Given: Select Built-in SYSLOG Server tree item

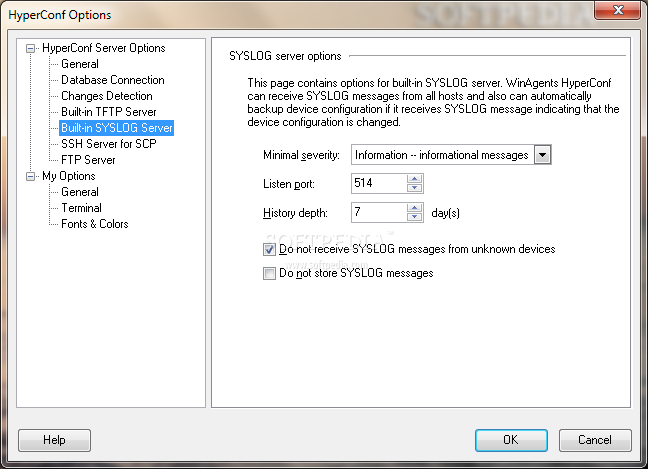Looking at the screenshot, I should pos(117,128).
